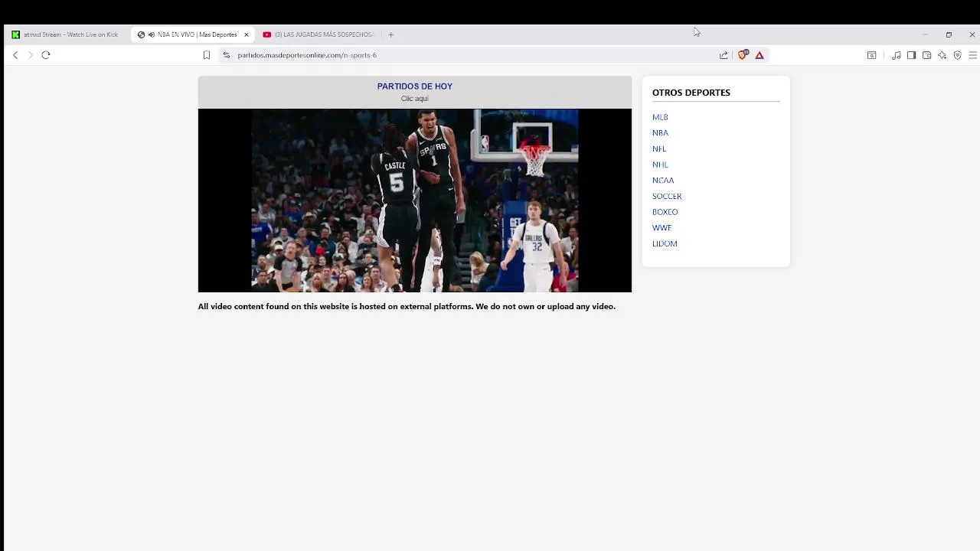
Task: Reload the current page
Action: (x=46, y=55)
